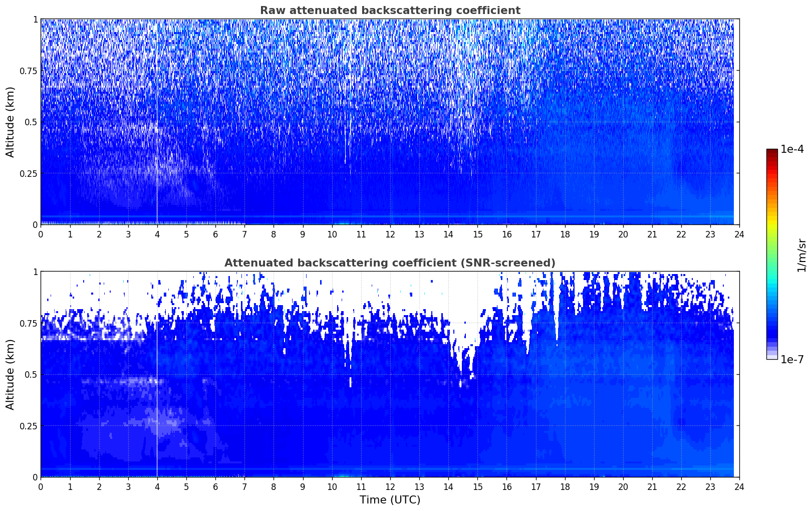812x511 pixels.
Task: Click the '0.5' altitude tick on the bottom plot
Action: click(x=31, y=374)
